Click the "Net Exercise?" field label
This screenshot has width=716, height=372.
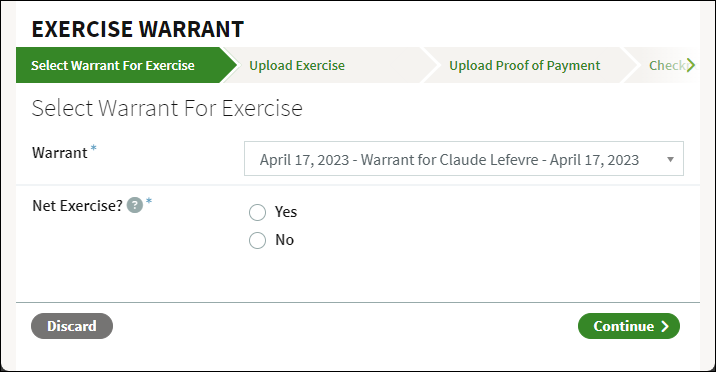click(x=78, y=205)
